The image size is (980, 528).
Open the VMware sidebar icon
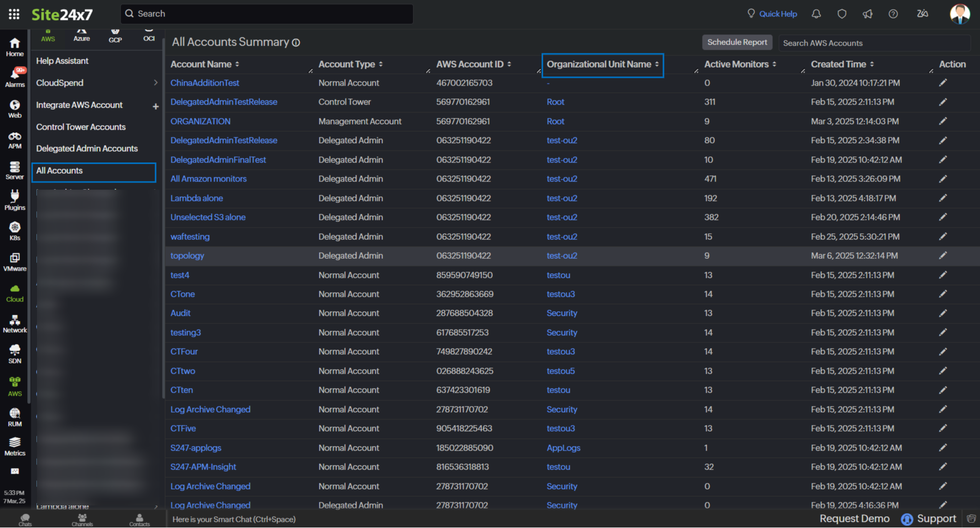(x=15, y=262)
